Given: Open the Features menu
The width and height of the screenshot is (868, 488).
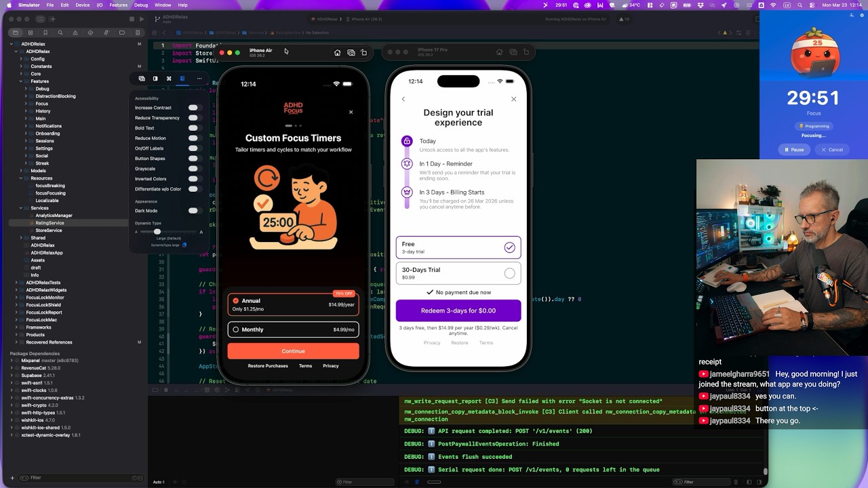Looking at the screenshot, I should click(x=118, y=5).
